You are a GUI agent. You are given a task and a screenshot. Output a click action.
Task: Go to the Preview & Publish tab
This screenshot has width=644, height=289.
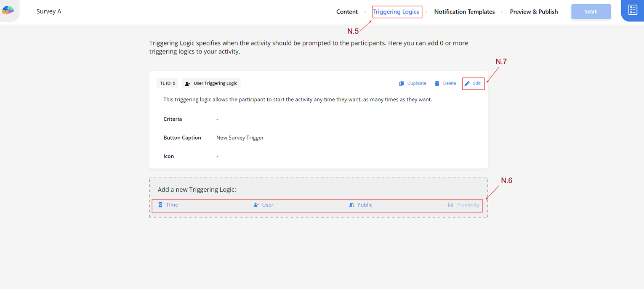click(x=534, y=12)
